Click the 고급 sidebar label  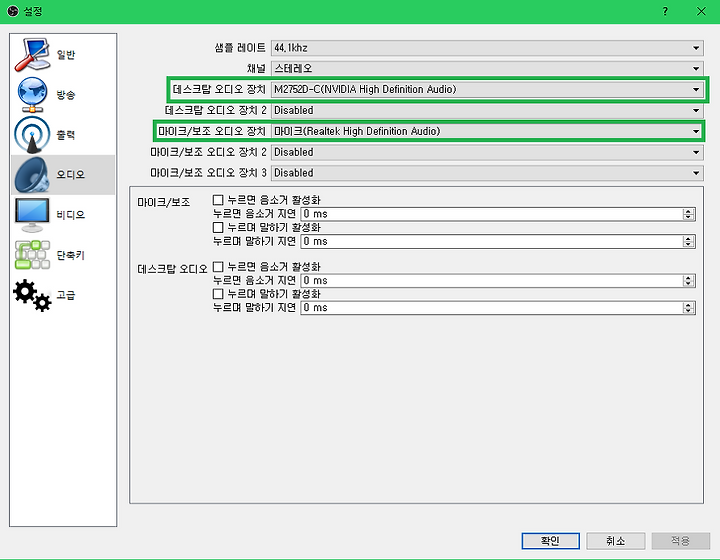pos(66,295)
